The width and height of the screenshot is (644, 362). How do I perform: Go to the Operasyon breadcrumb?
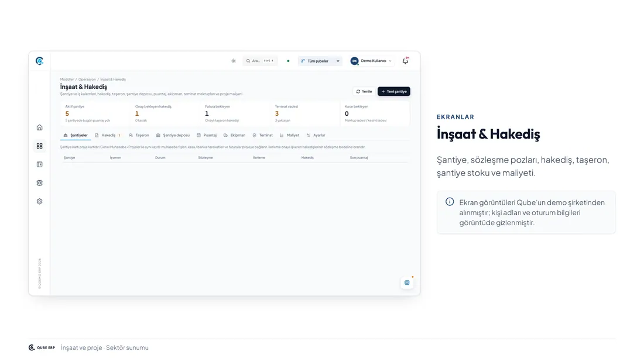87,79
